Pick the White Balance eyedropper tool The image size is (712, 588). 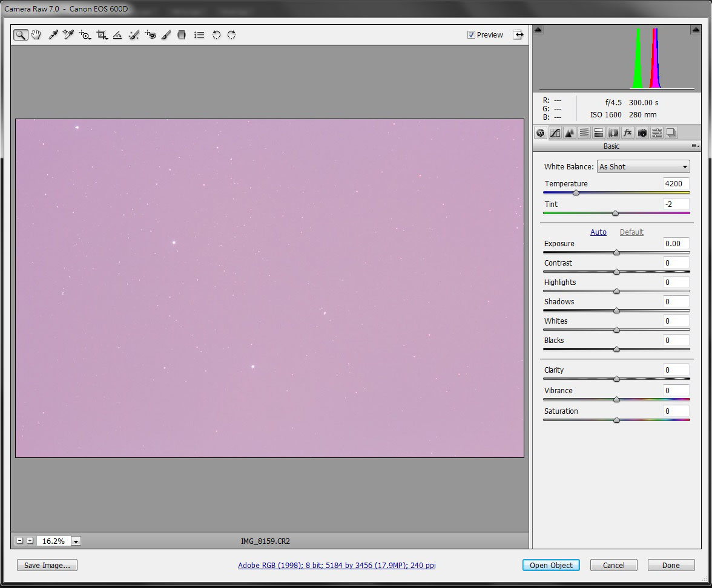coord(53,35)
